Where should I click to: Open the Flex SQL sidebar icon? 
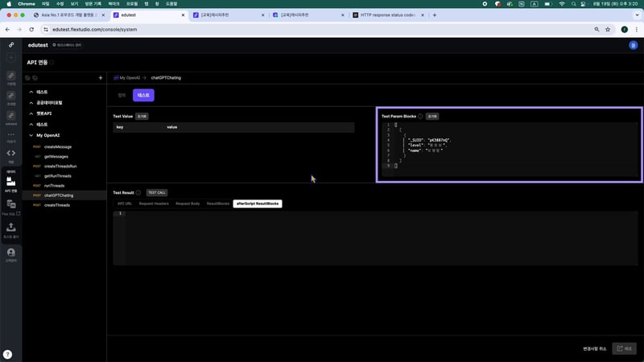click(11, 207)
